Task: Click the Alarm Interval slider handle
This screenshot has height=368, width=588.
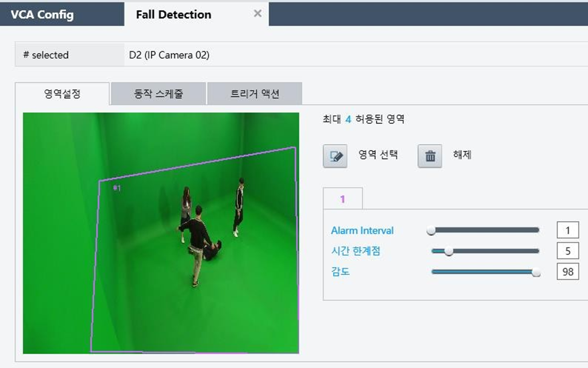Action: pos(431,230)
